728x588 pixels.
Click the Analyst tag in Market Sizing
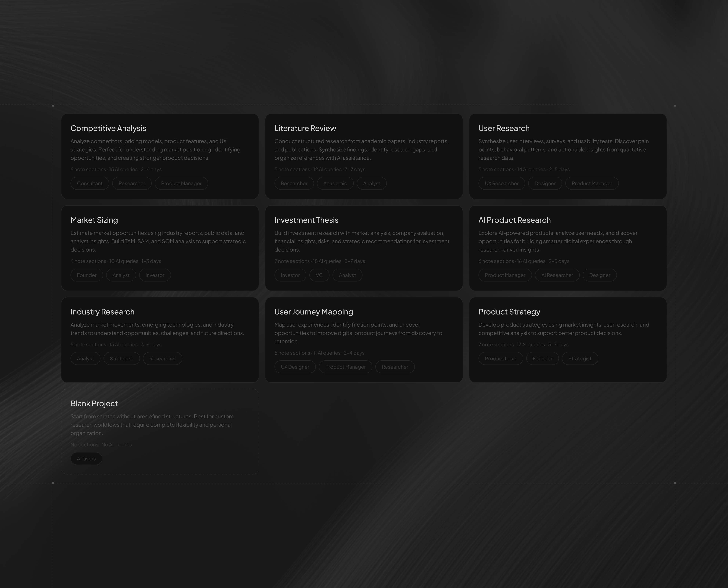pos(121,275)
